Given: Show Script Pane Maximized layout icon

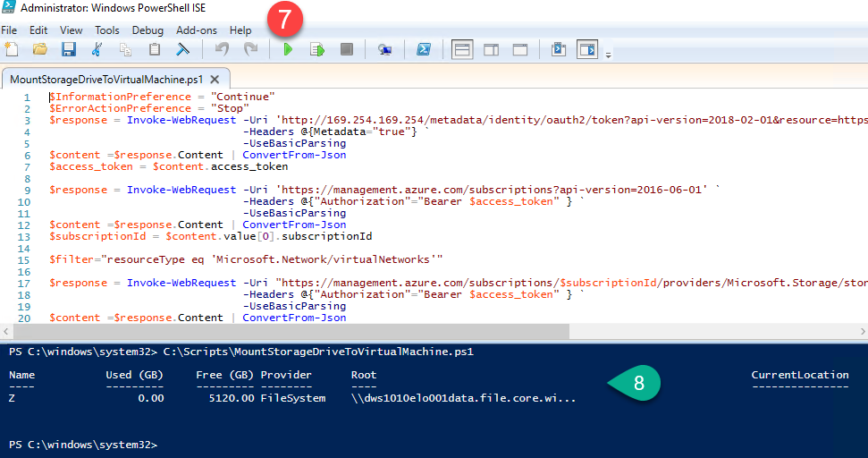Looking at the screenshot, I should [519, 49].
